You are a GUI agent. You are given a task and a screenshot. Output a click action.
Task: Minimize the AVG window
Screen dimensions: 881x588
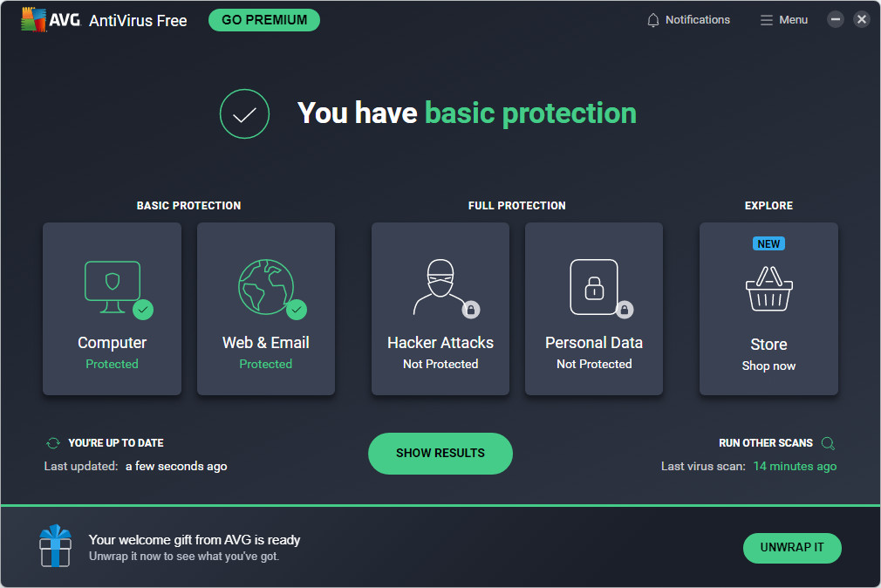click(x=836, y=19)
